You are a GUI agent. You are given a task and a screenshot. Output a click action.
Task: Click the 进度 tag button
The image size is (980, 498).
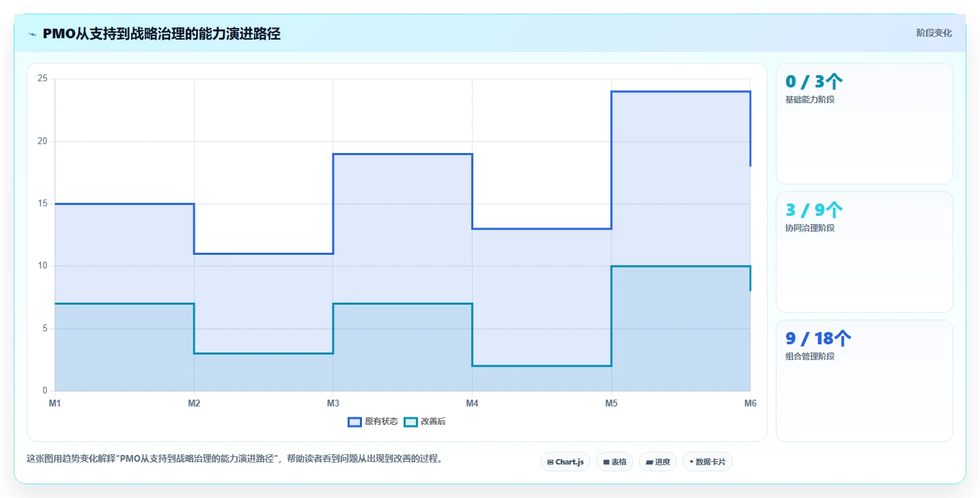pyautogui.click(x=658, y=462)
